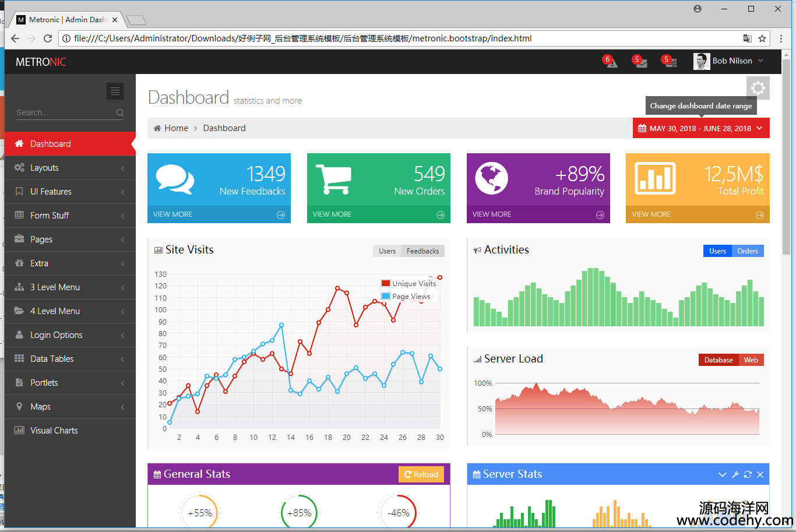796x532 pixels.
Task: Expand the Layouts sidebar menu
Action: click(70, 168)
